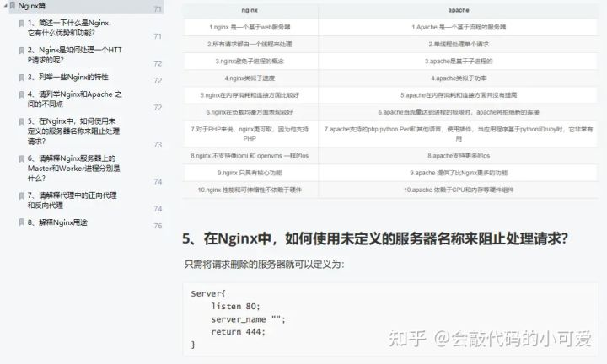Image resolution: width=607 pixels, height=364 pixels.
Task: Go to outline entry 1、简述一下什么是Nginx
Action: pos(70,28)
